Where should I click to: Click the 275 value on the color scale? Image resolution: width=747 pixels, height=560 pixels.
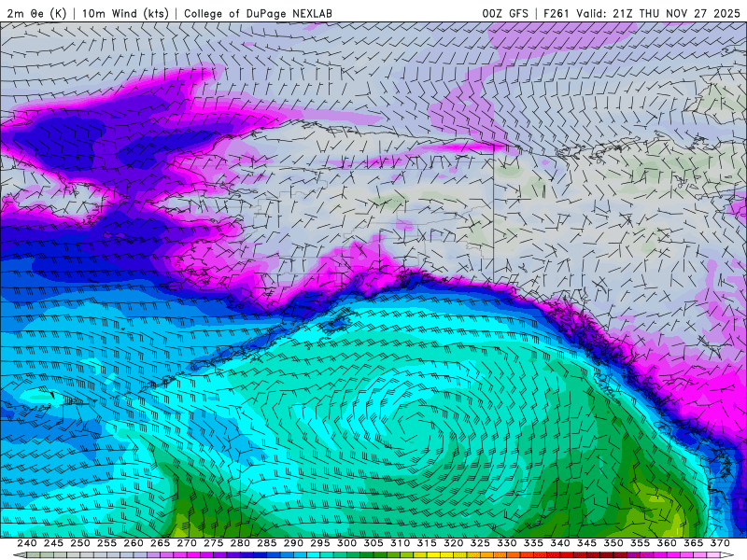click(214, 543)
